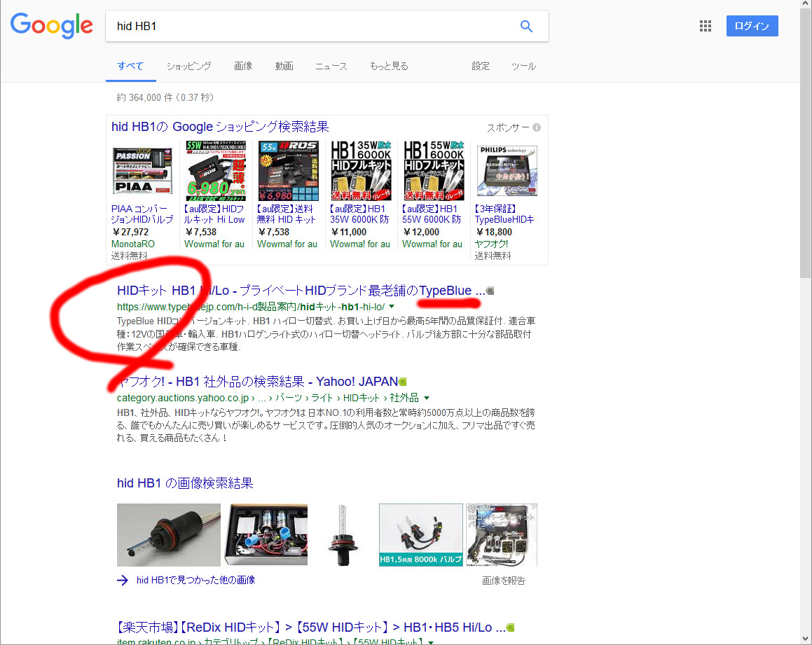The image size is (812, 645).
Task: Open the HID kit in box image
Action: coord(266,535)
